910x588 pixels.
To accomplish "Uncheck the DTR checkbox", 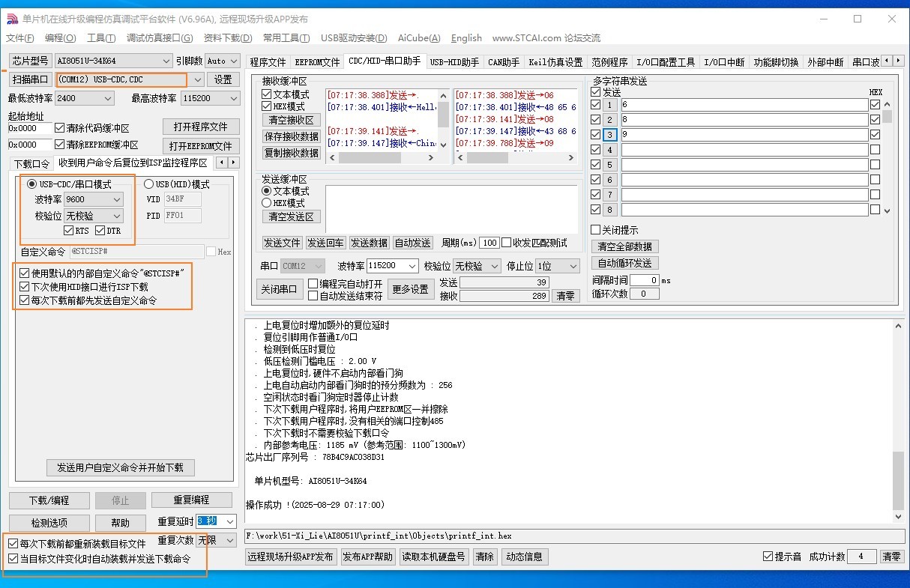I will point(100,231).
